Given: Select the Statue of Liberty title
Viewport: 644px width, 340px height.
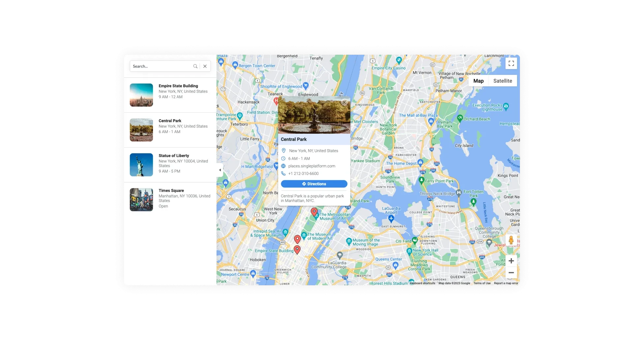Looking at the screenshot, I should tap(174, 156).
